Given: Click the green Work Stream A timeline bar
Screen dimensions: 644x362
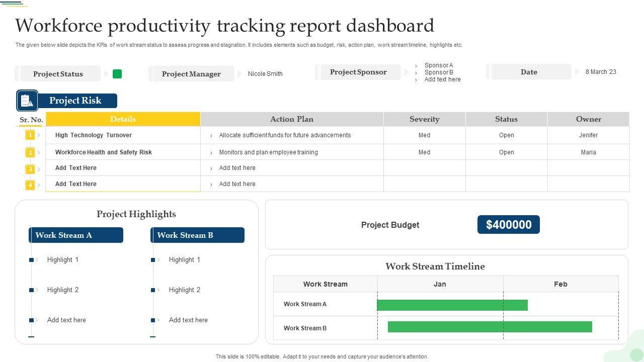Looking at the screenshot, I should pos(452,305).
